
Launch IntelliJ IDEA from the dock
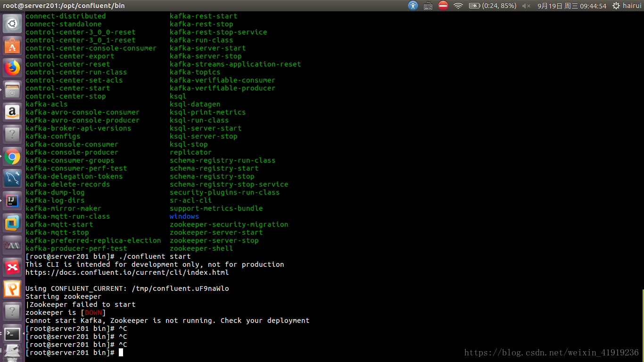click(12, 201)
